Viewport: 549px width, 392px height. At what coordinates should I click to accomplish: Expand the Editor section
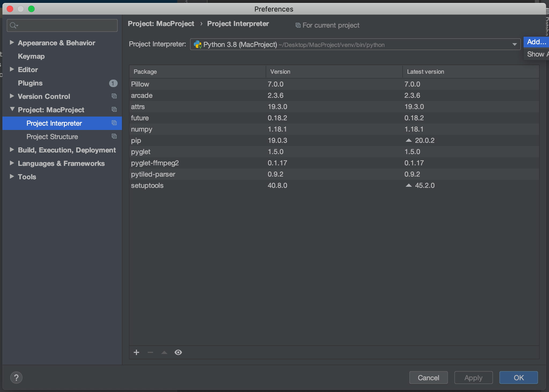pos(12,69)
